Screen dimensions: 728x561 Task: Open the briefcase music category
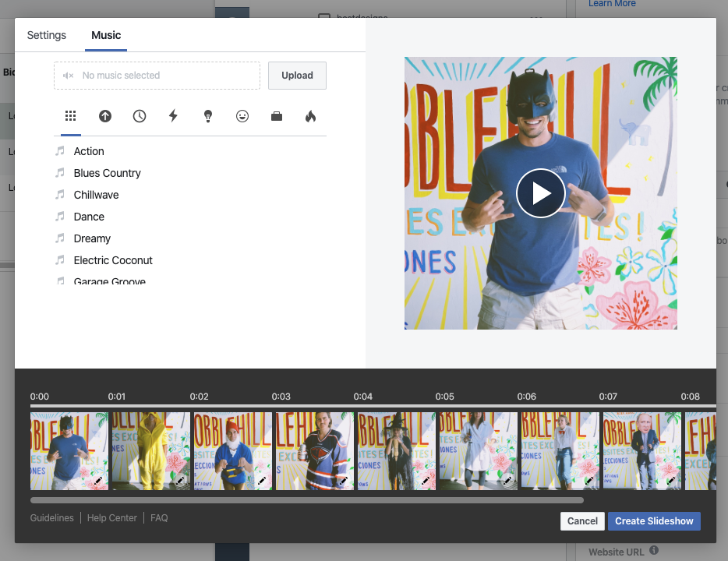[x=277, y=116]
